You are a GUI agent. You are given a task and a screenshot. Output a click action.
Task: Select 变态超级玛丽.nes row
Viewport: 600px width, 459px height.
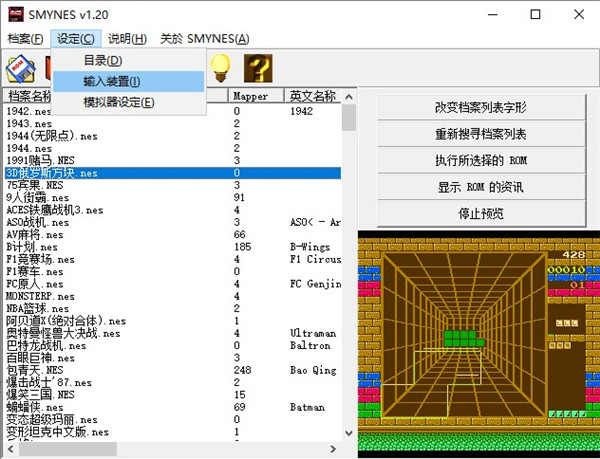[x=173, y=419]
